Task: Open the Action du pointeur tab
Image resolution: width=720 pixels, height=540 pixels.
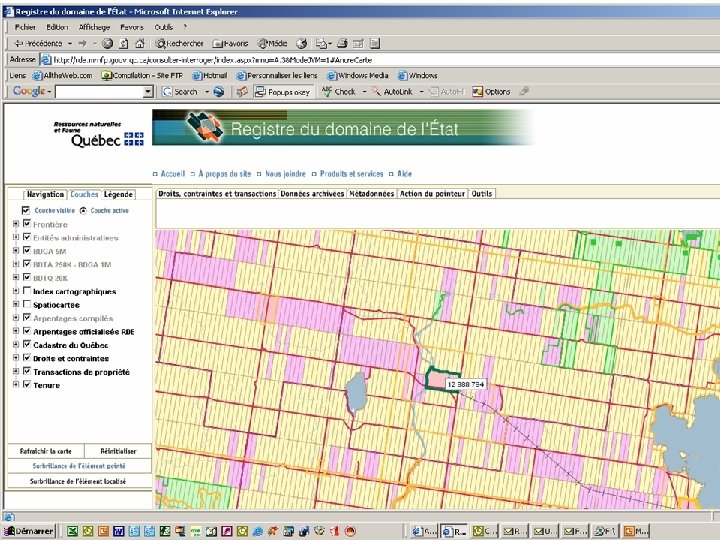Action: pyautogui.click(x=432, y=194)
